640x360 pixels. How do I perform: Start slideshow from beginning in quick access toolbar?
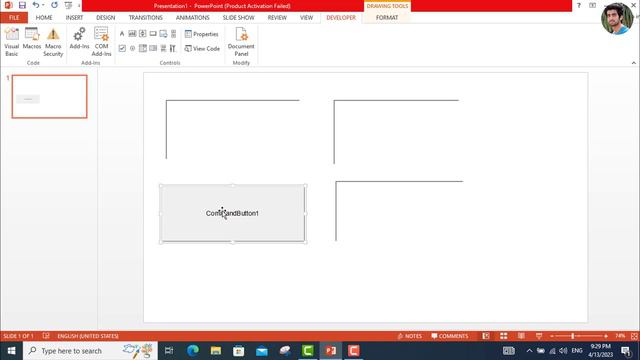tap(68, 5)
